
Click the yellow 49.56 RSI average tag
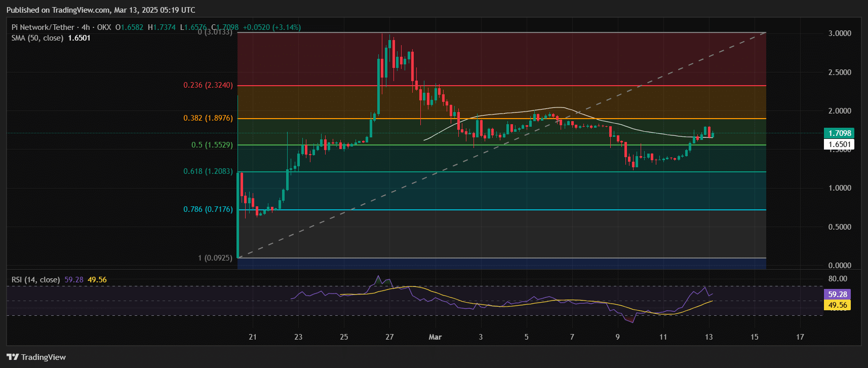click(x=838, y=305)
